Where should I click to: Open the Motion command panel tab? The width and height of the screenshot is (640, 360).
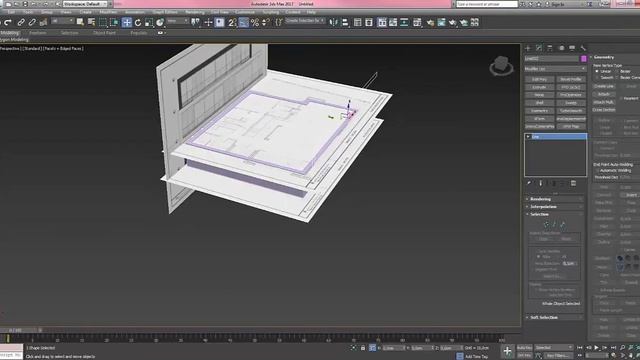pyautogui.click(x=561, y=48)
